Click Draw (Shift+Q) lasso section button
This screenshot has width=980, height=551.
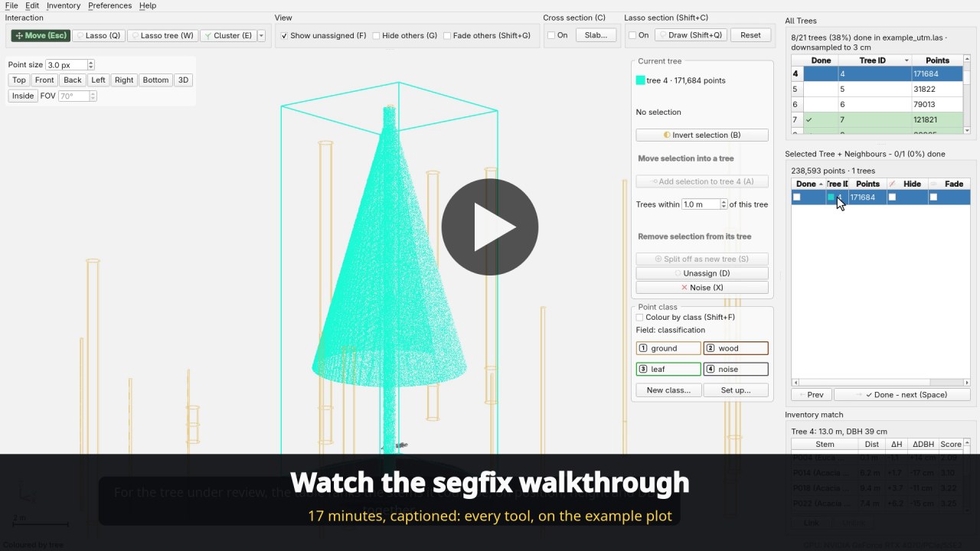pyautogui.click(x=690, y=35)
